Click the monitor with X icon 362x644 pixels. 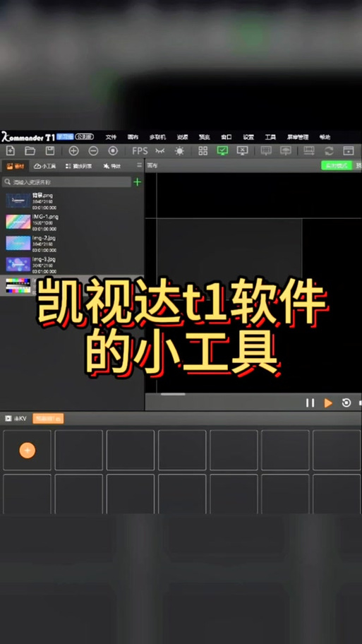(x=243, y=150)
